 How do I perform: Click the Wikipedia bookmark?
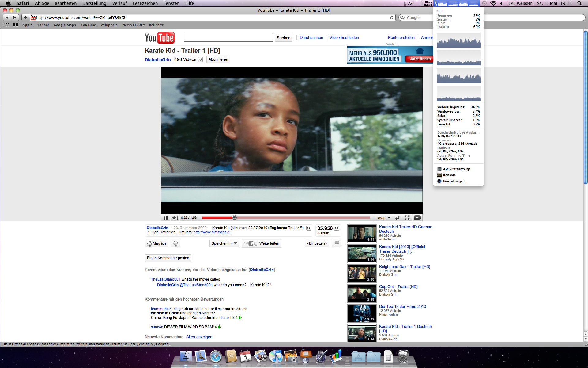109,25
